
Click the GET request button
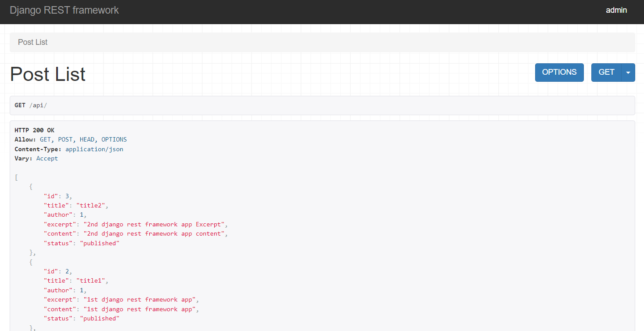coord(606,73)
